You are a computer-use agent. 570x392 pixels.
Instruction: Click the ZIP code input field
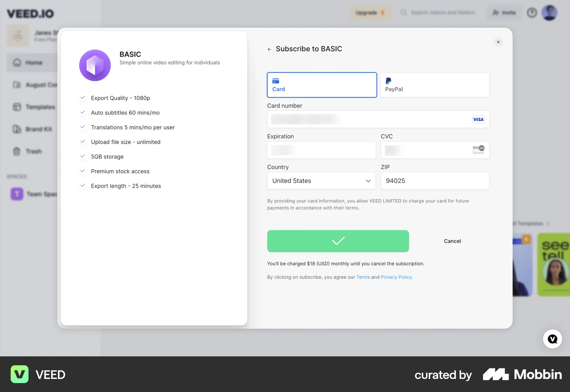pos(434,181)
